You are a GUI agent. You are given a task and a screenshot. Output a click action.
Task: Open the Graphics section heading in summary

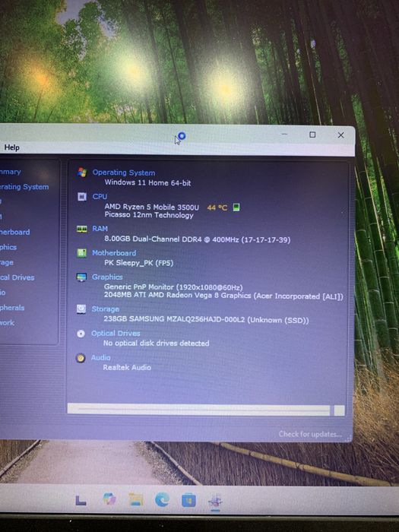107,277
